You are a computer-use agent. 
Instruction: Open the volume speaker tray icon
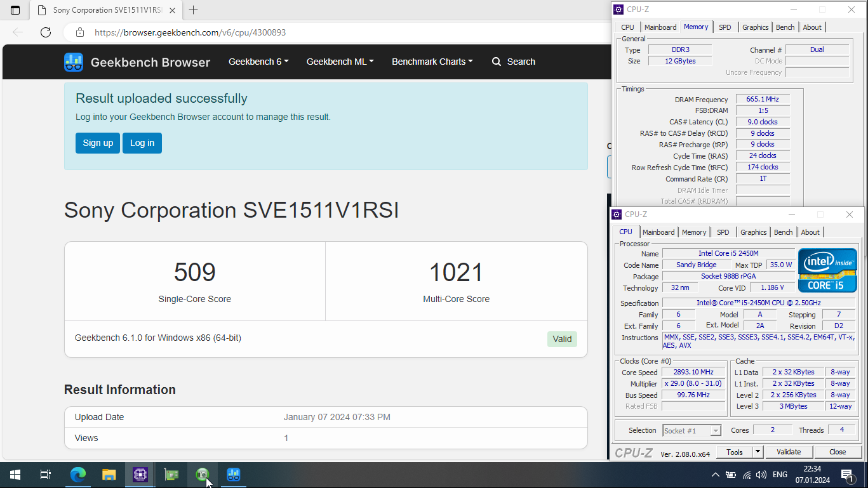[x=761, y=475]
